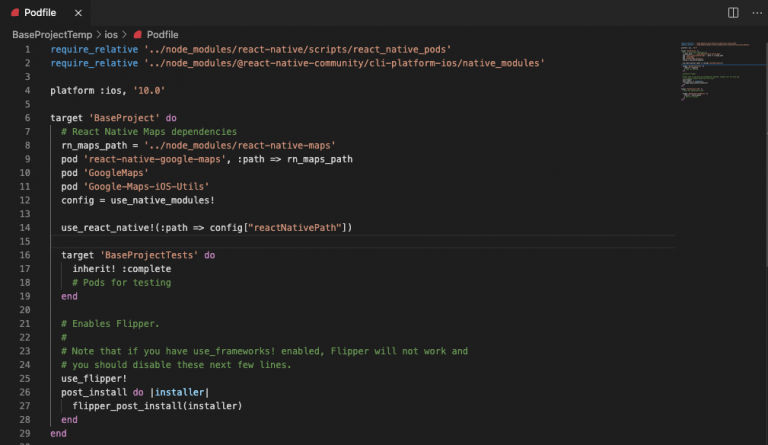
Task: Click the Pods for testing comment
Action: (x=121, y=282)
